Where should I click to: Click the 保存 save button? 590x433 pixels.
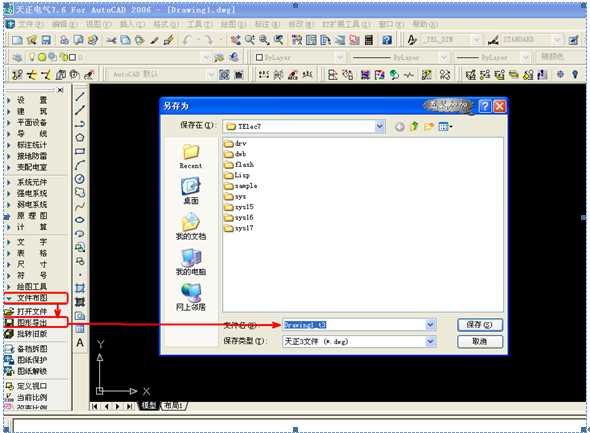point(480,325)
